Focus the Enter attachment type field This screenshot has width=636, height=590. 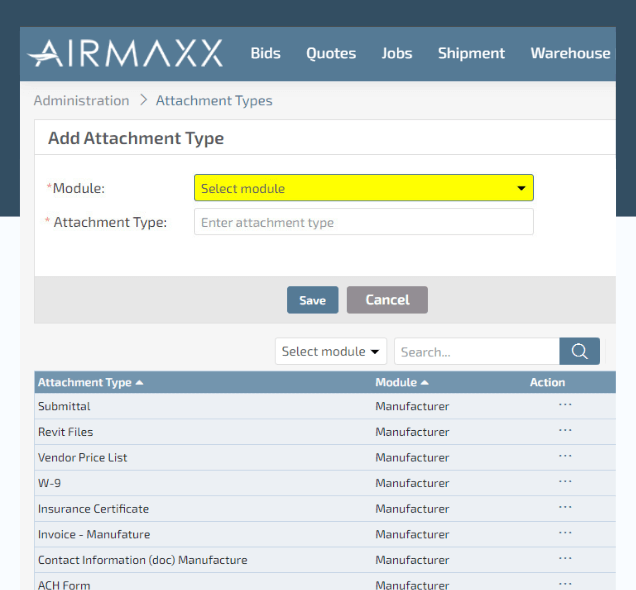pyautogui.click(x=363, y=222)
